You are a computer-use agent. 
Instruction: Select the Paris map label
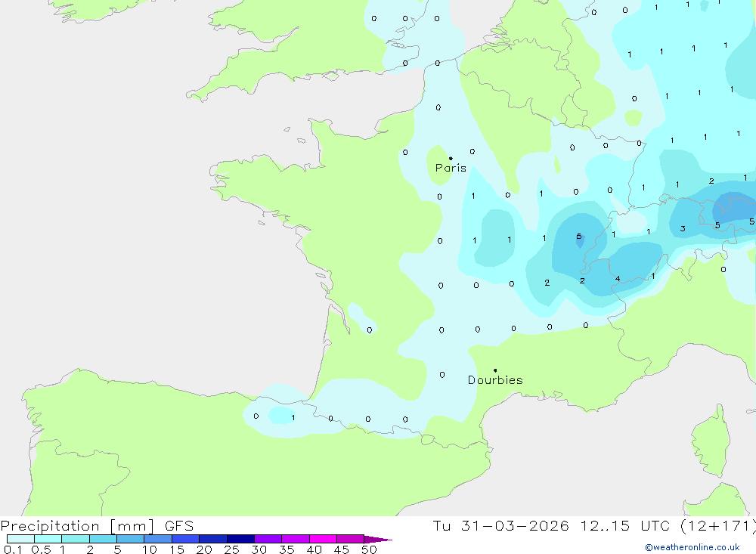tap(451, 168)
